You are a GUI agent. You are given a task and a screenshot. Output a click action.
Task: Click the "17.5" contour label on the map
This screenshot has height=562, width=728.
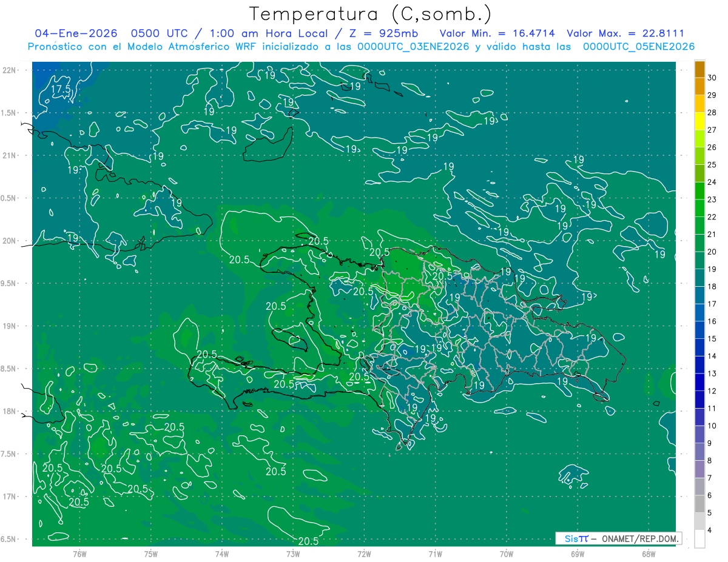61,90
